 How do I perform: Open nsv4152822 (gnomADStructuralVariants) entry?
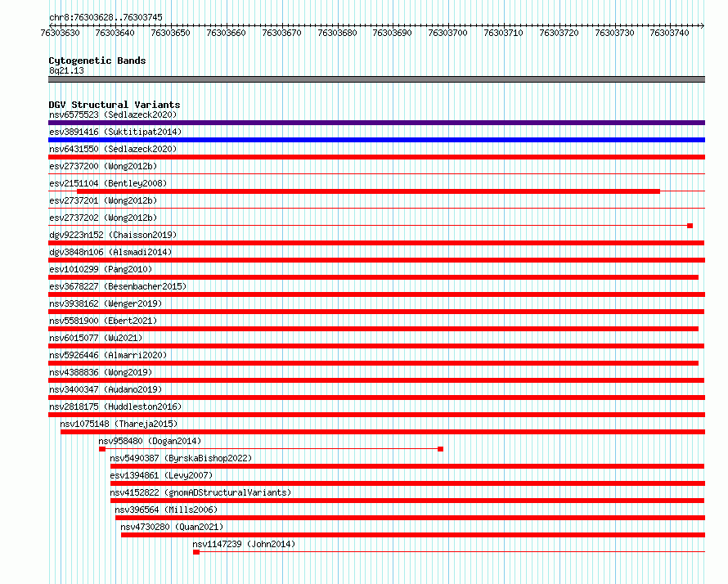coord(200,492)
